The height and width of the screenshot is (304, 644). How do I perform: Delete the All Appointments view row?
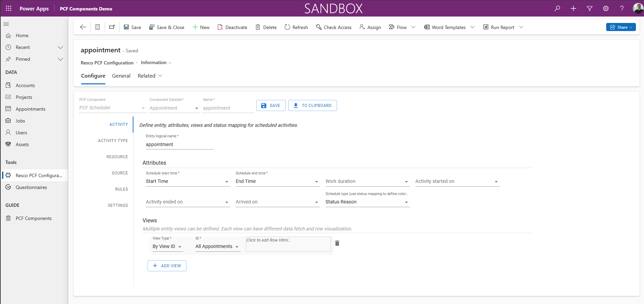click(x=337, y=243)
